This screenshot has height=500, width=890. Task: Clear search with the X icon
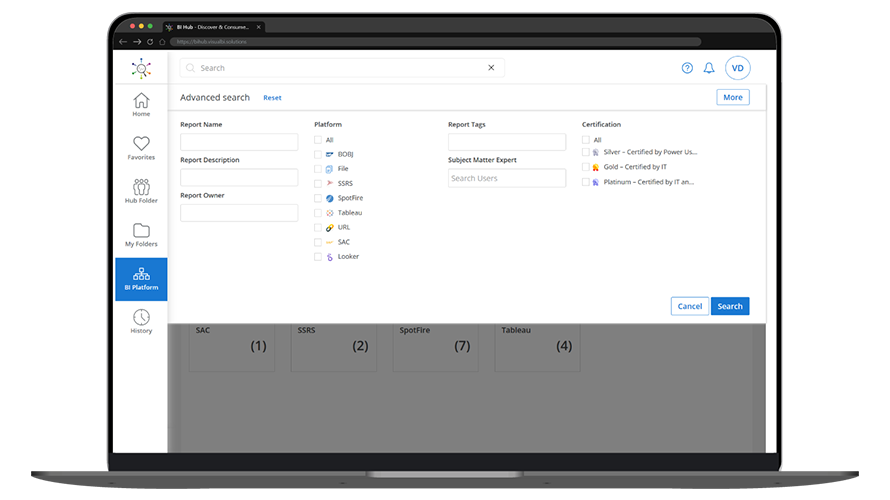(x=491, y=68)
